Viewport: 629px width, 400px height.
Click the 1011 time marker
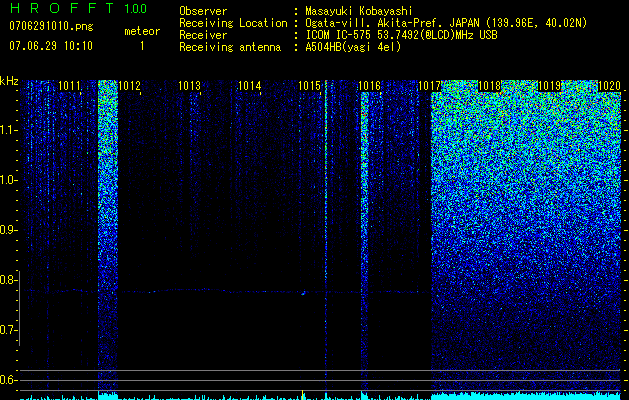[69, 86]
